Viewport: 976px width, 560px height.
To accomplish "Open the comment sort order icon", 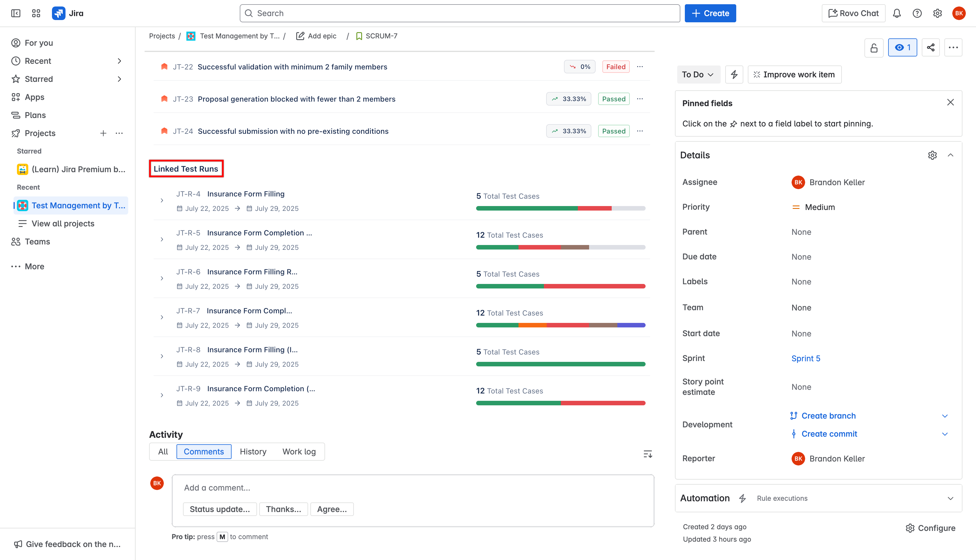I will (x=648, y=454).
